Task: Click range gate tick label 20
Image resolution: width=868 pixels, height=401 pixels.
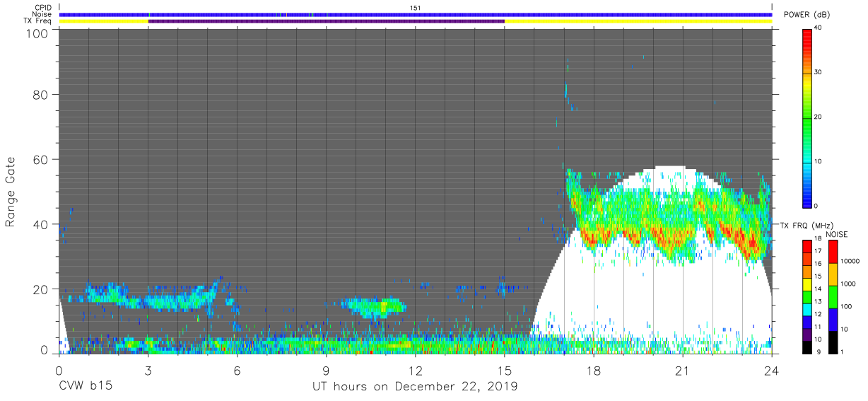Action: tap(41, 289)
